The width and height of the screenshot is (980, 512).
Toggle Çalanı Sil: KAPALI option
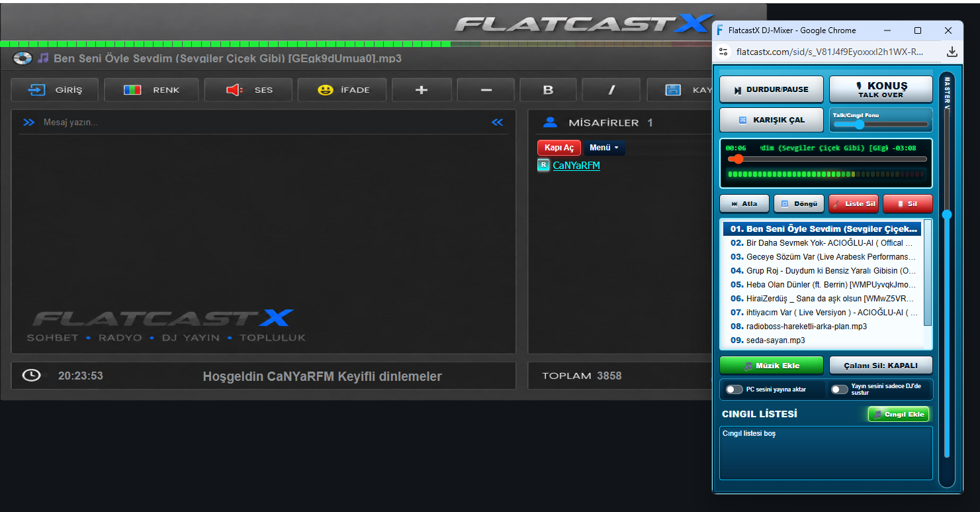pos(881,365)
